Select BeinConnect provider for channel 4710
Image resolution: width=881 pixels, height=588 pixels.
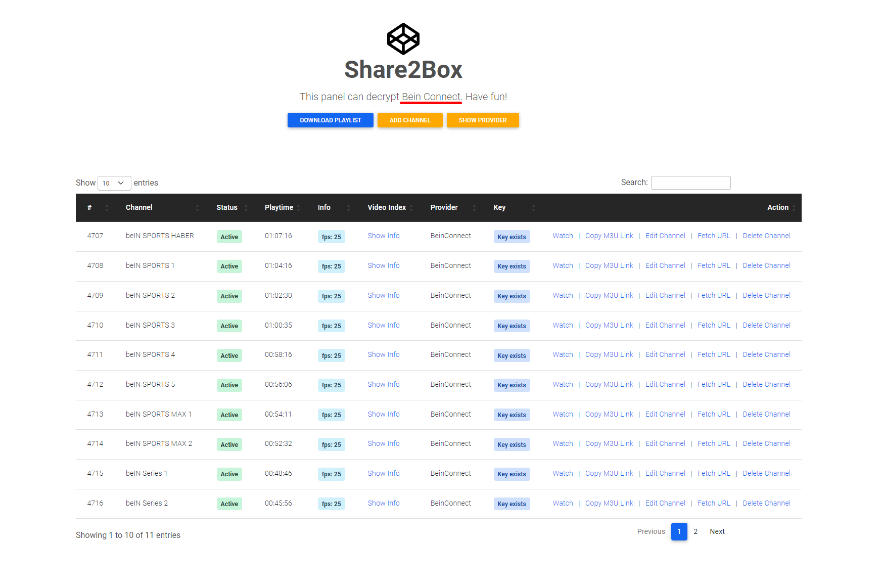(x=450, y=325)
